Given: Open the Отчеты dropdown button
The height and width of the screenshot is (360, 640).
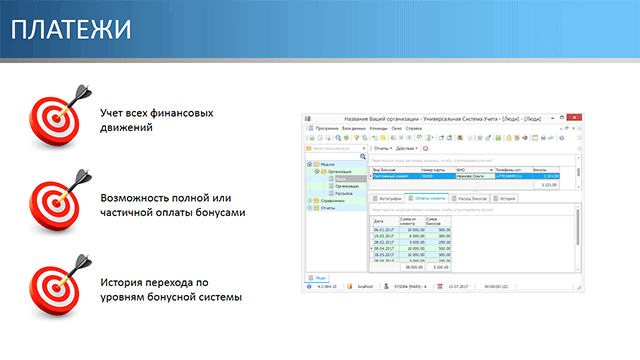Looking at the screenshot, I should tap(383, 149).
